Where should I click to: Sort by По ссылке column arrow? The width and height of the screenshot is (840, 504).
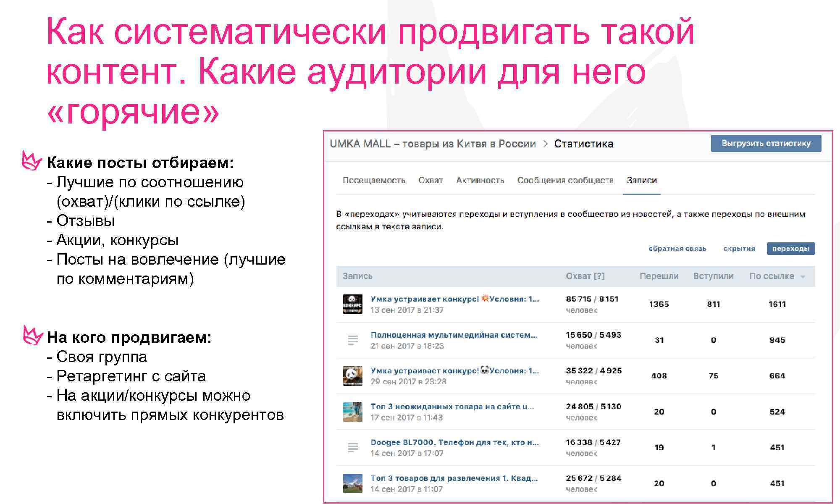coord(803,277)
